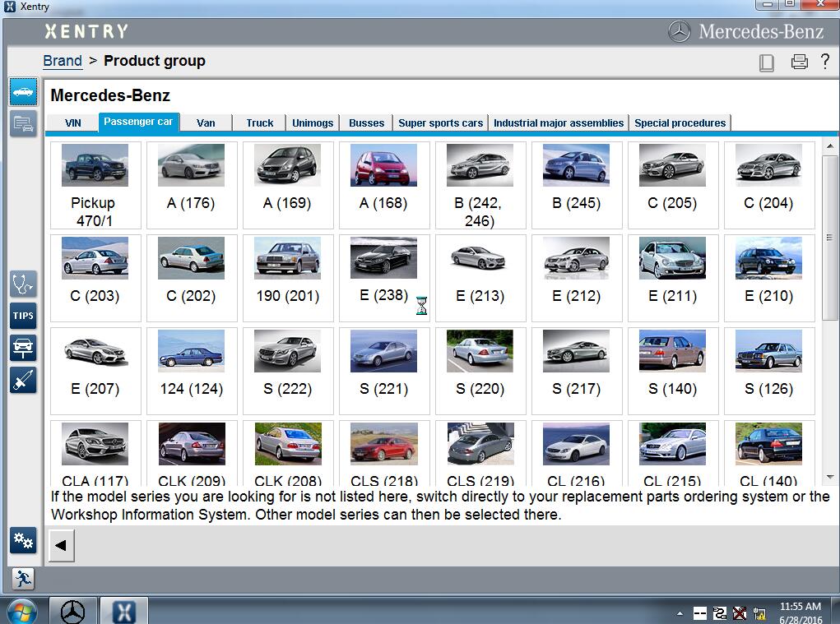This screenshot has height=624, width=840.
Task: Select the C (203) model series
Action: (95, 278)
